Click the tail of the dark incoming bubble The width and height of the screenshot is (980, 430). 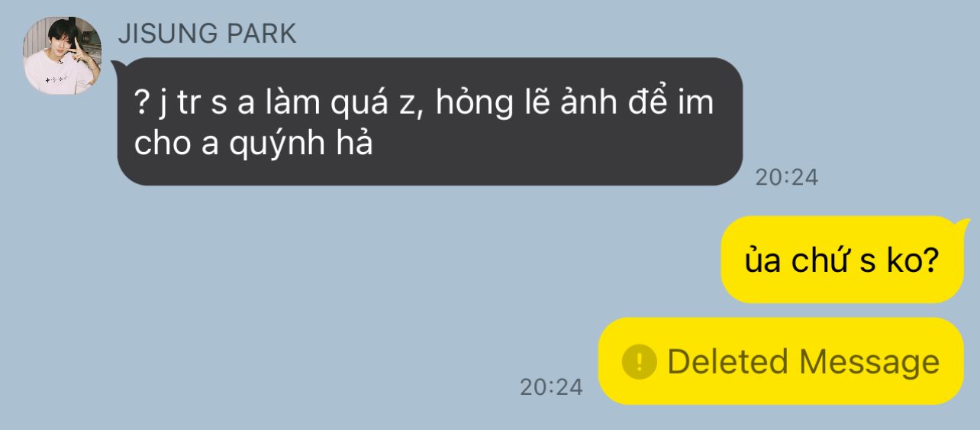(117, 66)
